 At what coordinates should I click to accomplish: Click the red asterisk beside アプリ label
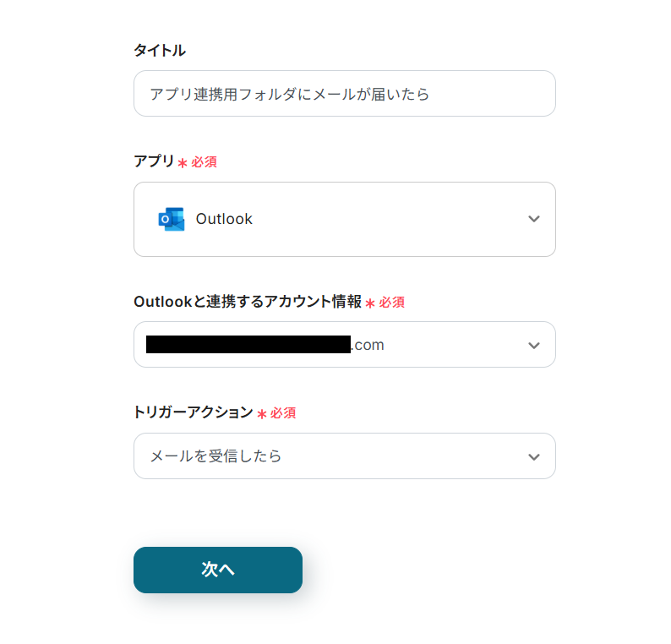point(182,163)
